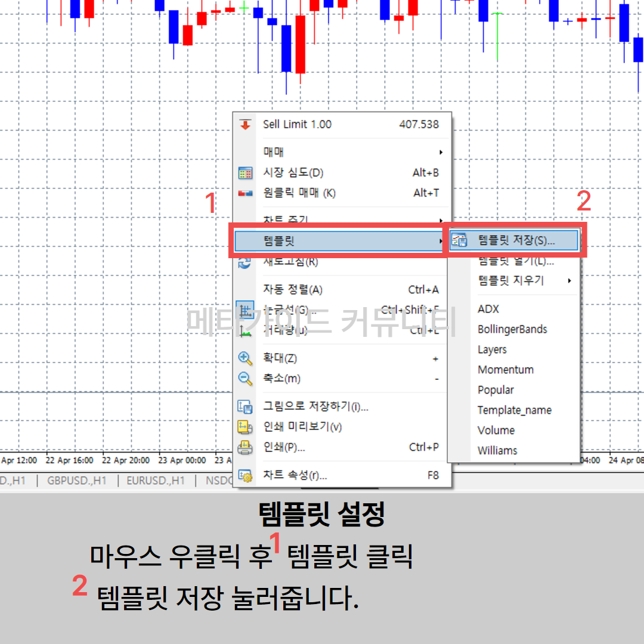644x644 pixels.
Task: Open Depth of Market via 시장 심도 icon
Action: click(245, 173)
